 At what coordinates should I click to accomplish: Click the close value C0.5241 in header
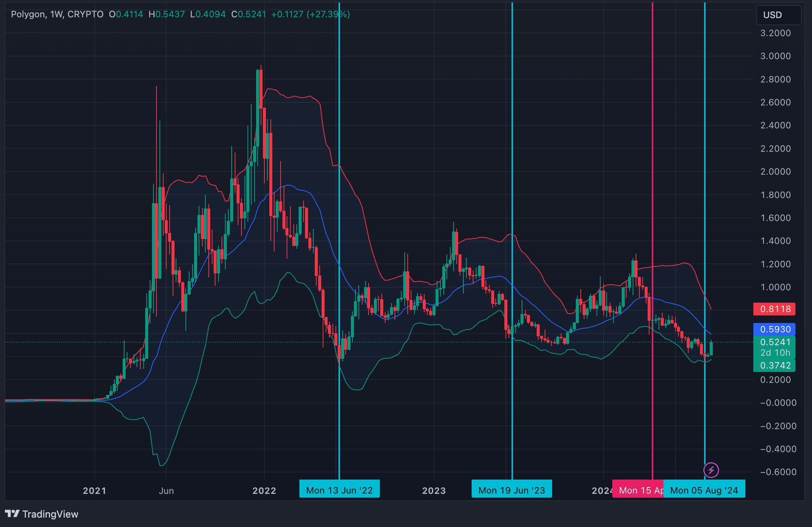pyautogui.click(x=249, y=14)
